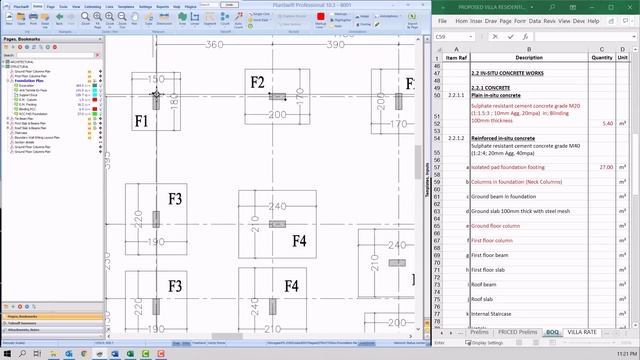This screenshot has width=640, height=360.
Task: Click the Open folder icon in PlanSwift
Action: tap(21, 17)
